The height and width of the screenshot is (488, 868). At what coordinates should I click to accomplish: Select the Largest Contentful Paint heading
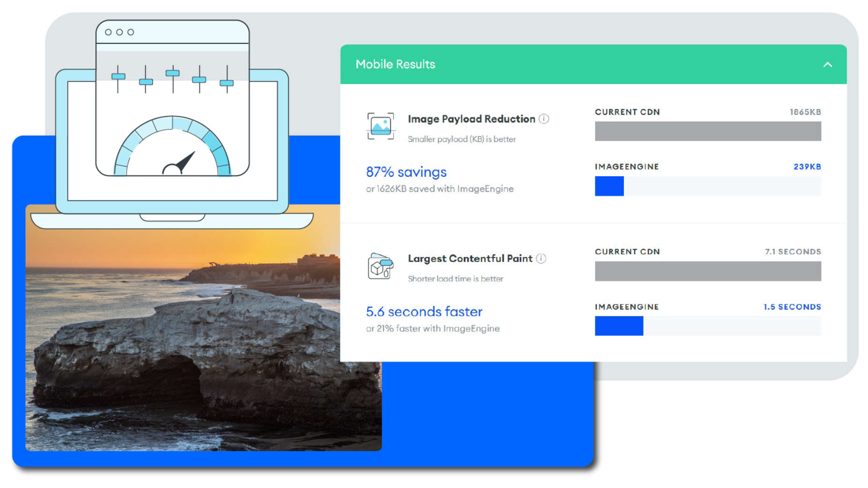pyautogui.click(x=470, y=258)
